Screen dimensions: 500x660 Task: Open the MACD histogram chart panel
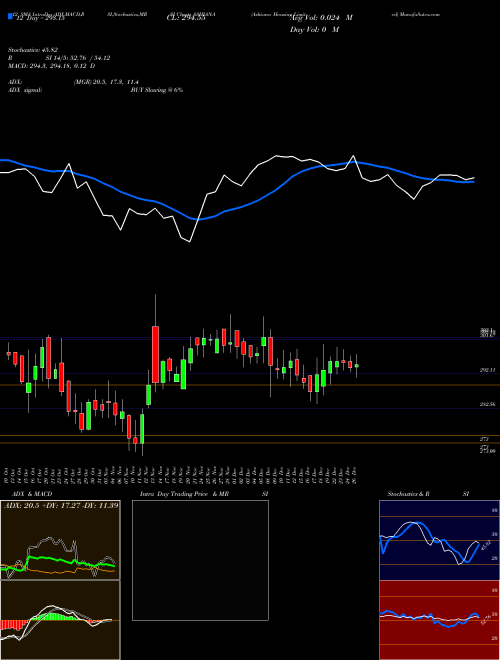click(60, 620)
